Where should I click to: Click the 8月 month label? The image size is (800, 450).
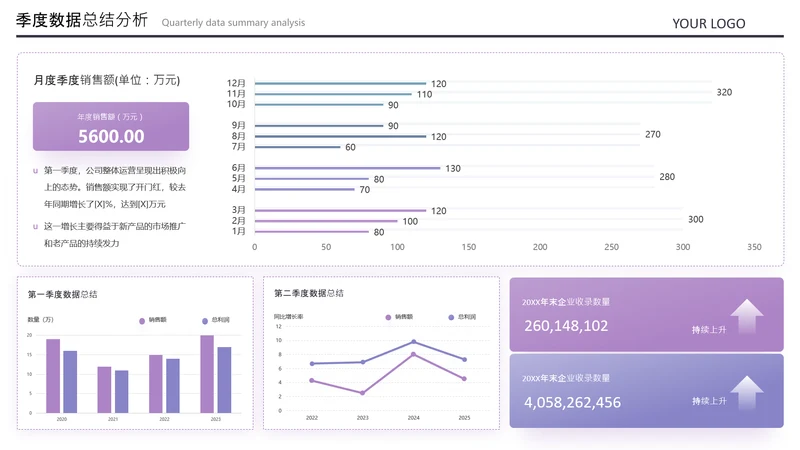[238, 136]
